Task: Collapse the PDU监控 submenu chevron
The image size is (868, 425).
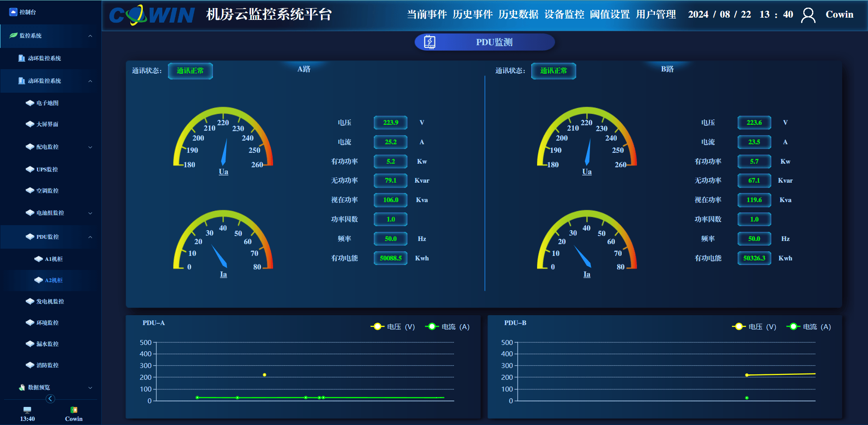Action: [x=90, y=237]
